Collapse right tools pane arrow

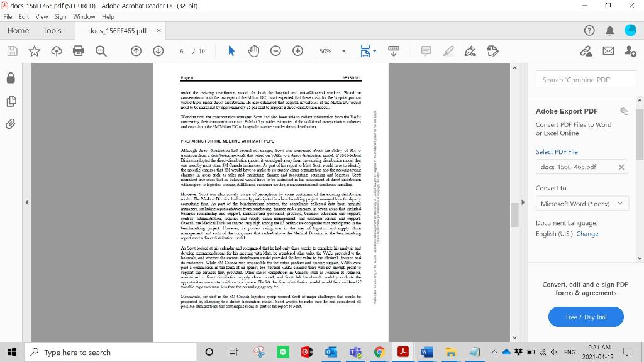pos(523,202)
